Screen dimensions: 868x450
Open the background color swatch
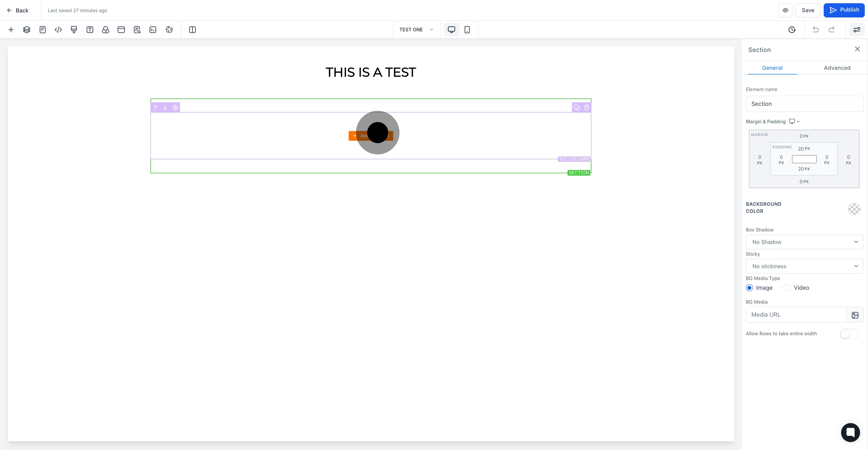(x=854, y=209)
